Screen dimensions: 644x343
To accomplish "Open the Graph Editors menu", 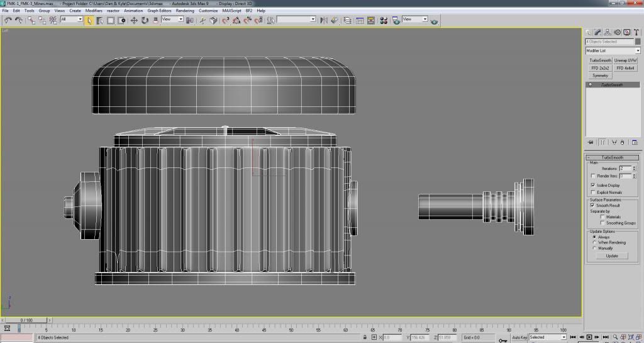I will tap(160, 11).
